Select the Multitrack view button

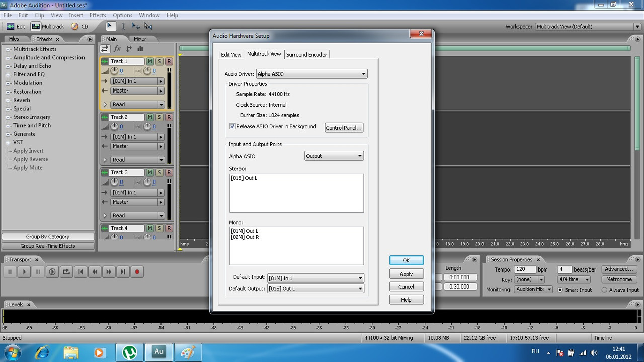tap(48, 26)
